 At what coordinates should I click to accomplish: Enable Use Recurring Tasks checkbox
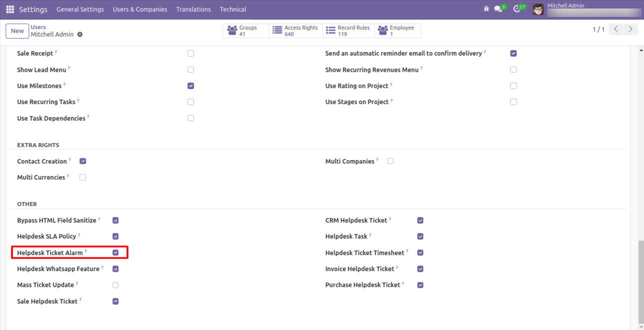191,102
